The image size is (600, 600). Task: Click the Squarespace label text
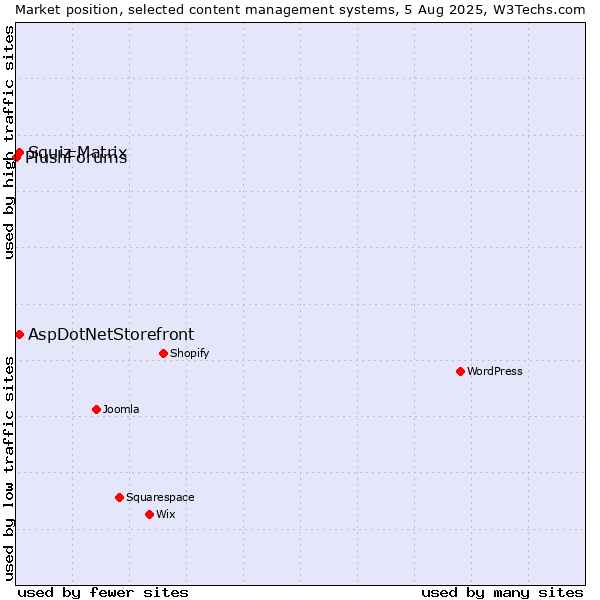[x=160, y=497]
